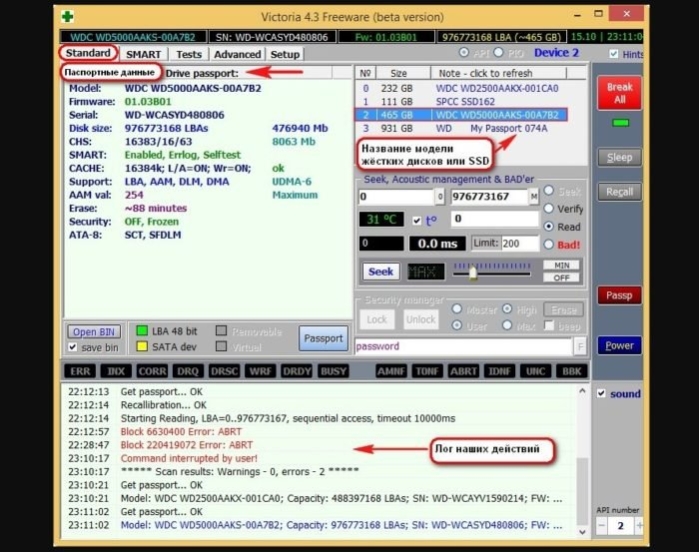Click the green LBA 48 bit indicator

(142, 331)
